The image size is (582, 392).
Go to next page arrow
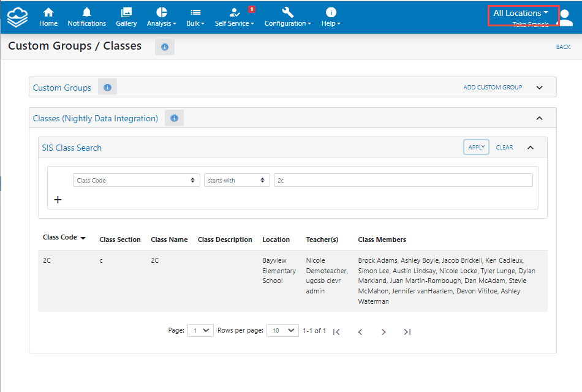tap(384, 332)
